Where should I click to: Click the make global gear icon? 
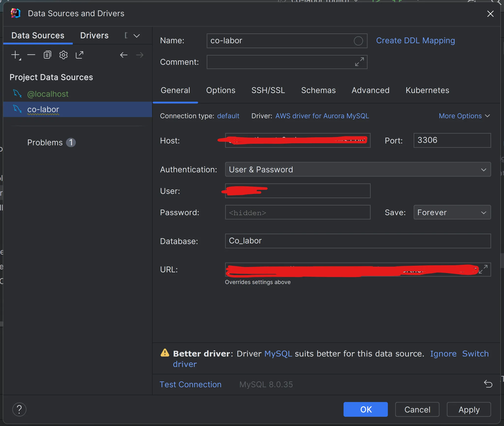pyautogui.click(x=63, y=55)
